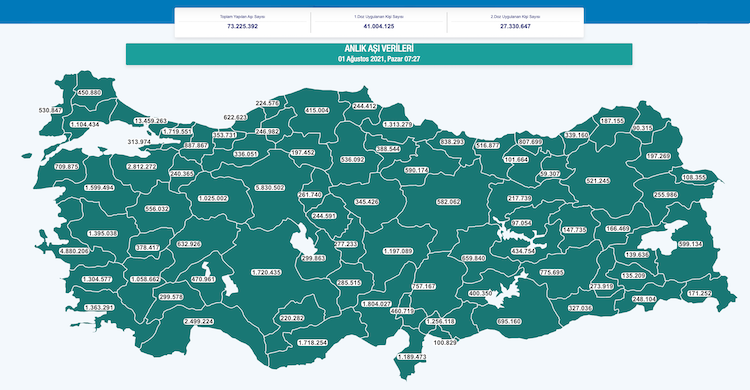750x390 pixels.
Task: Click the 171.252 southeastern corner province
Action: point(699,293)
